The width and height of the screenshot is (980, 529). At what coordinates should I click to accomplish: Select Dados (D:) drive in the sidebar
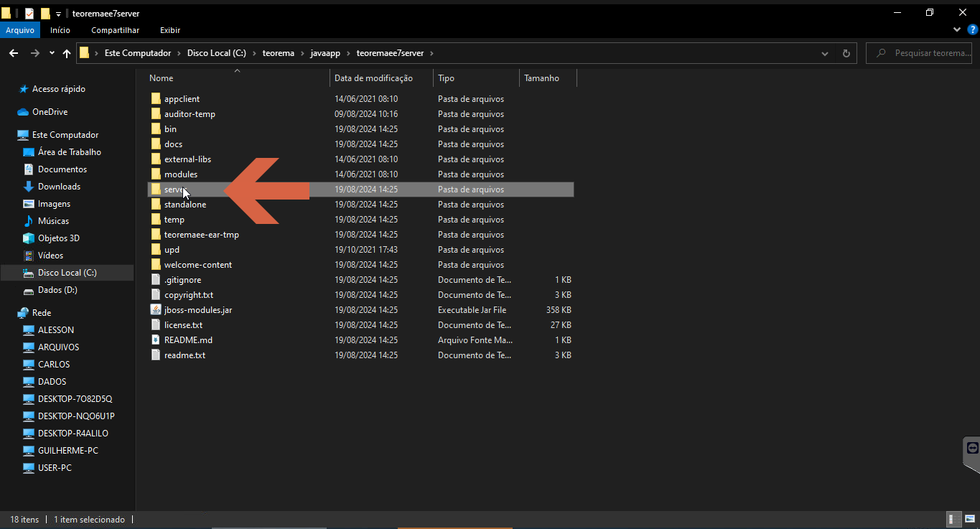57,290
